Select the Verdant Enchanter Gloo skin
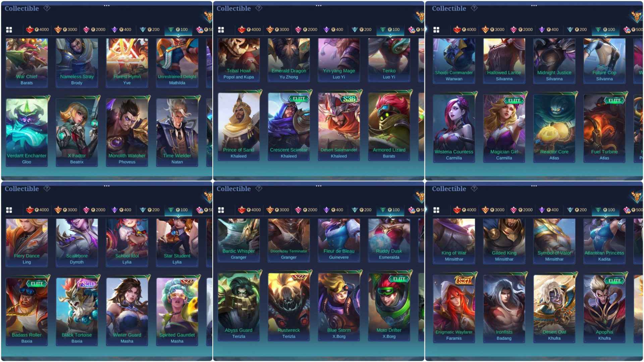Image resolution: width=644 pixels, height=362 pixels. click(x=27, y=132)
